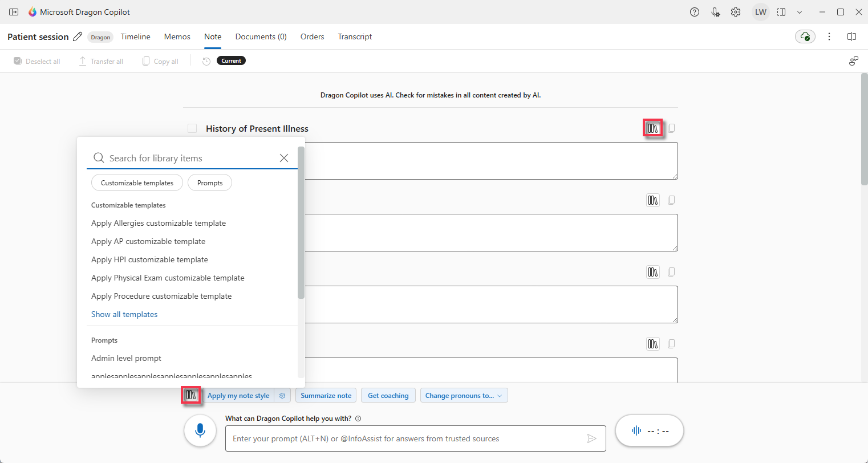
Task: Click info icon beside the help prompt label
Action: click(358, 419)
